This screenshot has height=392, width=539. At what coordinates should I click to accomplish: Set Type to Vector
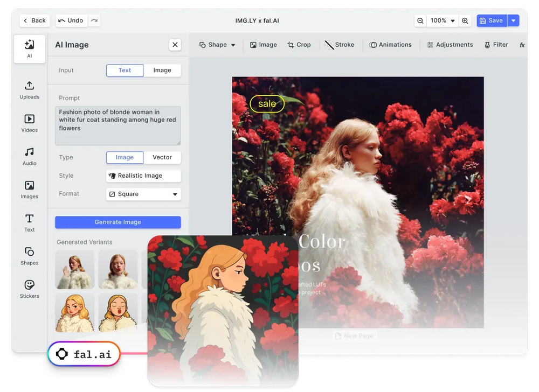click(162, 157)
